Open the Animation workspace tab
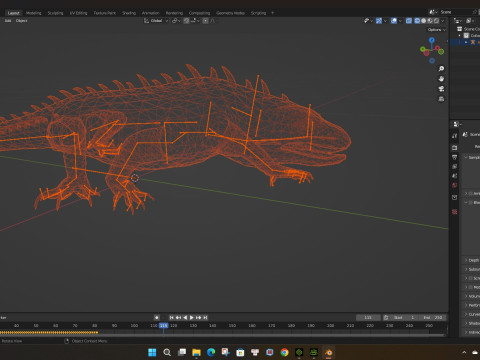480x360 pixels. tap(151, 13)
